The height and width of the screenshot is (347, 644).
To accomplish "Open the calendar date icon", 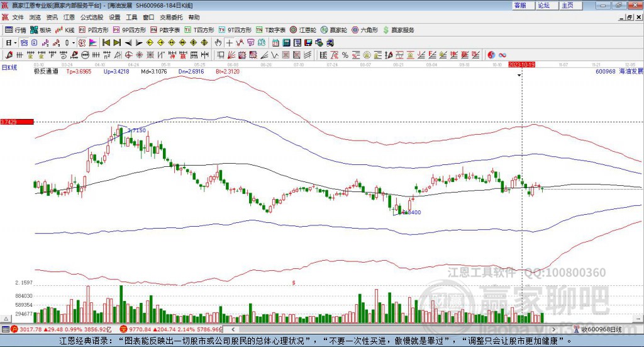I will coord(275,43).
